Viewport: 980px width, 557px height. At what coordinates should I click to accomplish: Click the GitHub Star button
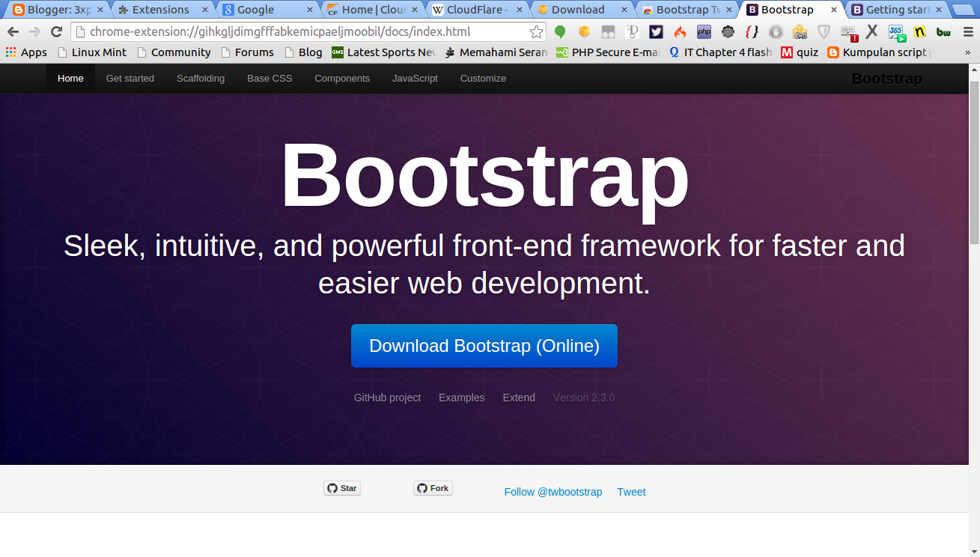342,488
